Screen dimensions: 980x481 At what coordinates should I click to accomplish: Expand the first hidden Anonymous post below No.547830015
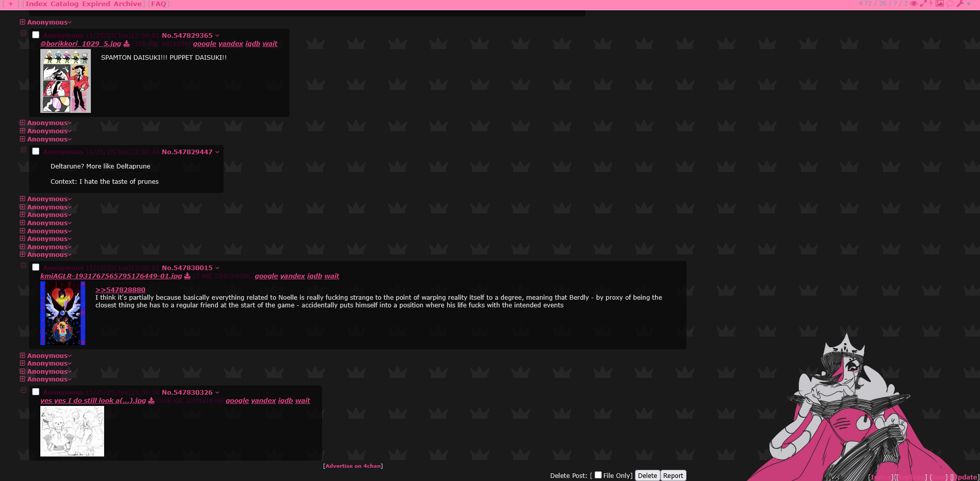[x=22, y=355]
